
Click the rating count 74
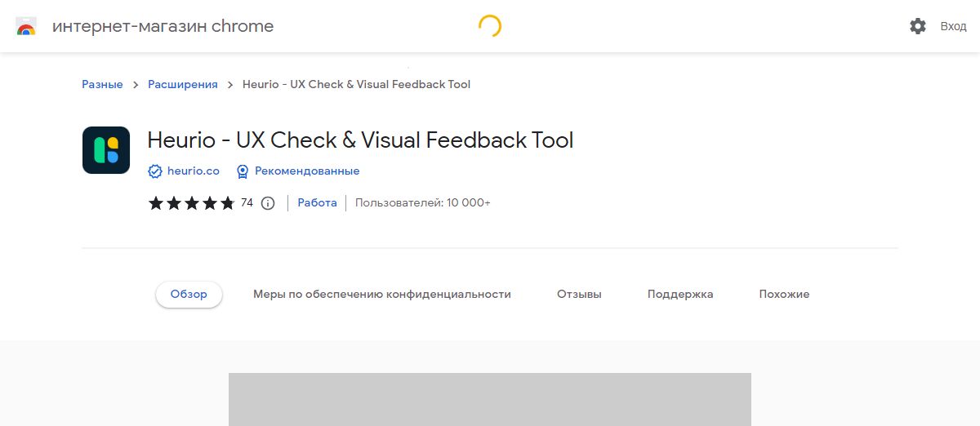(247, 203)
